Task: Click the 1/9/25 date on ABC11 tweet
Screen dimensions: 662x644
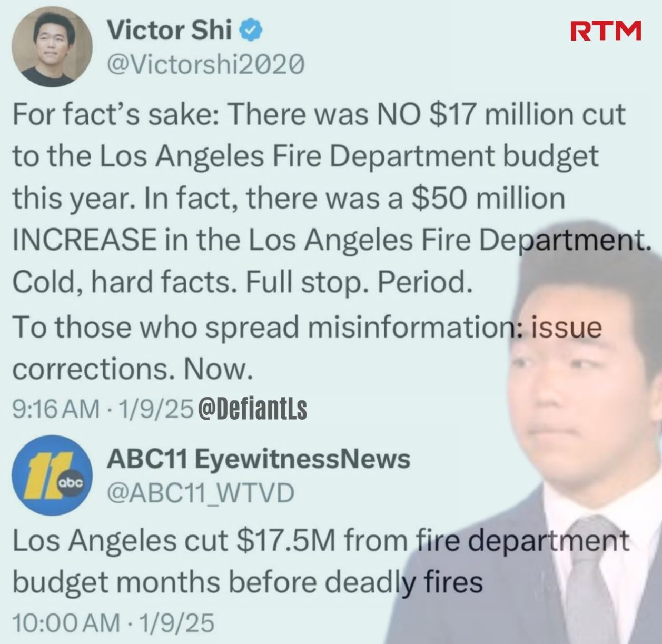Action: click(x=176, y=623)
